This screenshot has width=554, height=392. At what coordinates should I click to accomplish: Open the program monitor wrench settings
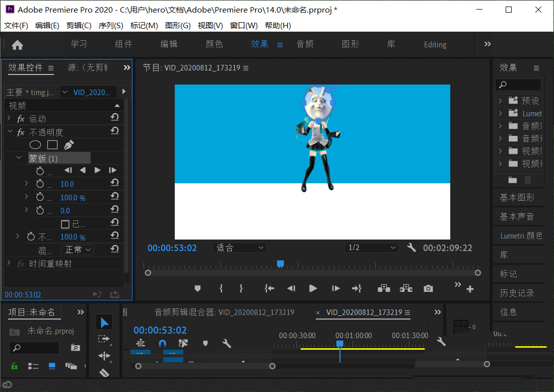[x=411, y=248]
